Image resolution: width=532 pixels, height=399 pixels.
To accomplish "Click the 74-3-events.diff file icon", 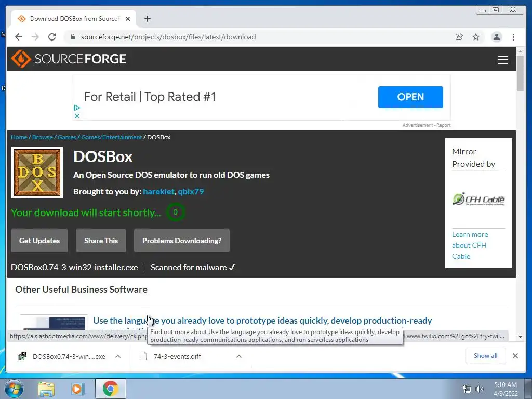I will coord(143,356).
